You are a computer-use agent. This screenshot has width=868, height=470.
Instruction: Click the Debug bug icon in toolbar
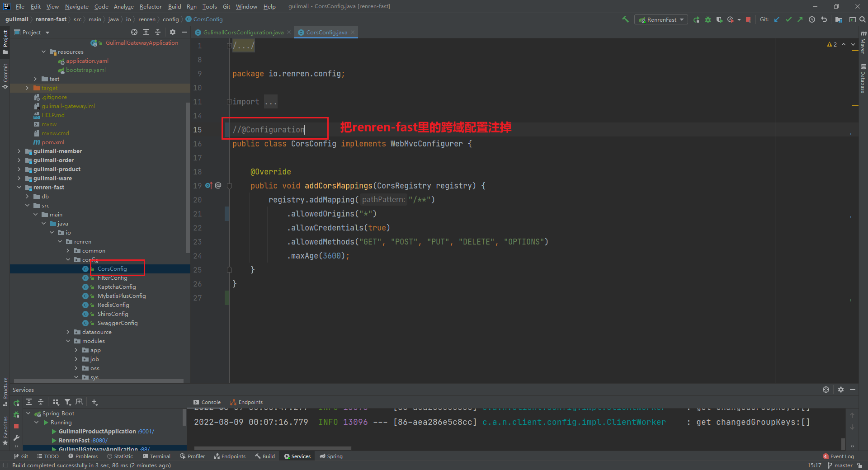pyautogui.click(x=708, y=19)
